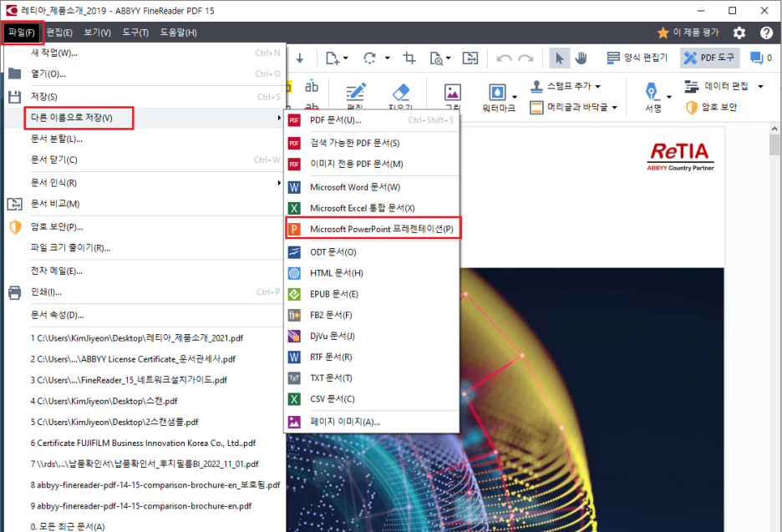Toggle the PDF 도구 button

(708, 58)
